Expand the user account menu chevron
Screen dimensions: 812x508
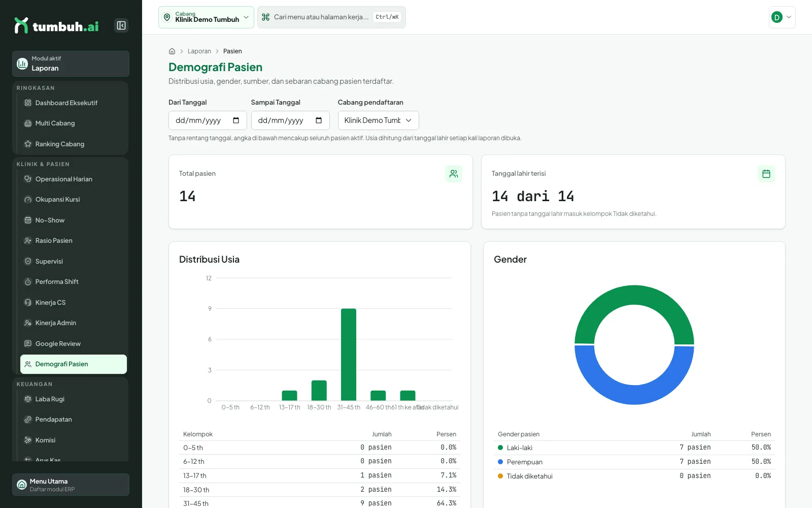click(789, 17)
